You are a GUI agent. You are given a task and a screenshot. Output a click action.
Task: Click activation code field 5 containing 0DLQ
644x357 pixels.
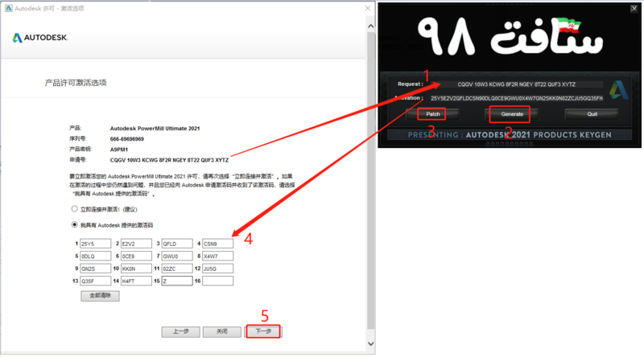pos(95,256)
